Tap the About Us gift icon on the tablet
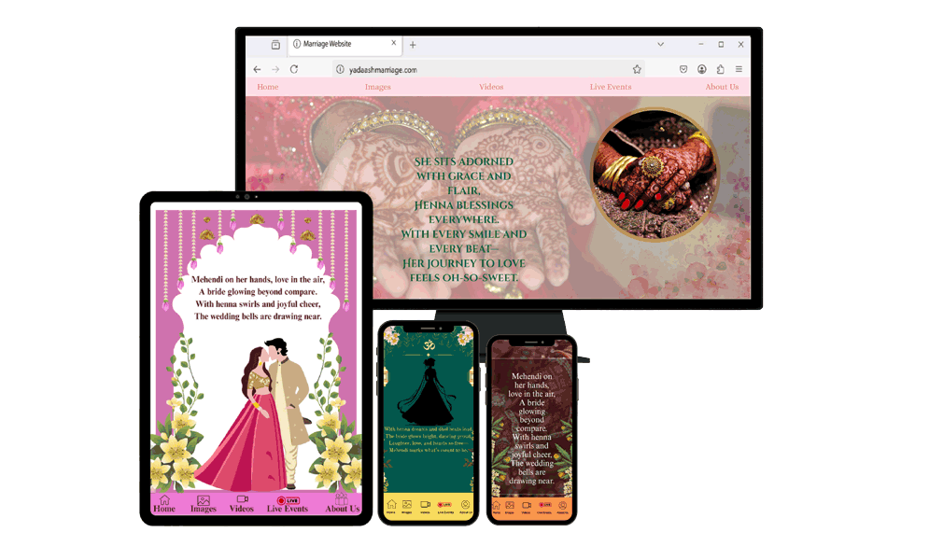929x560 pixels. 342,498
